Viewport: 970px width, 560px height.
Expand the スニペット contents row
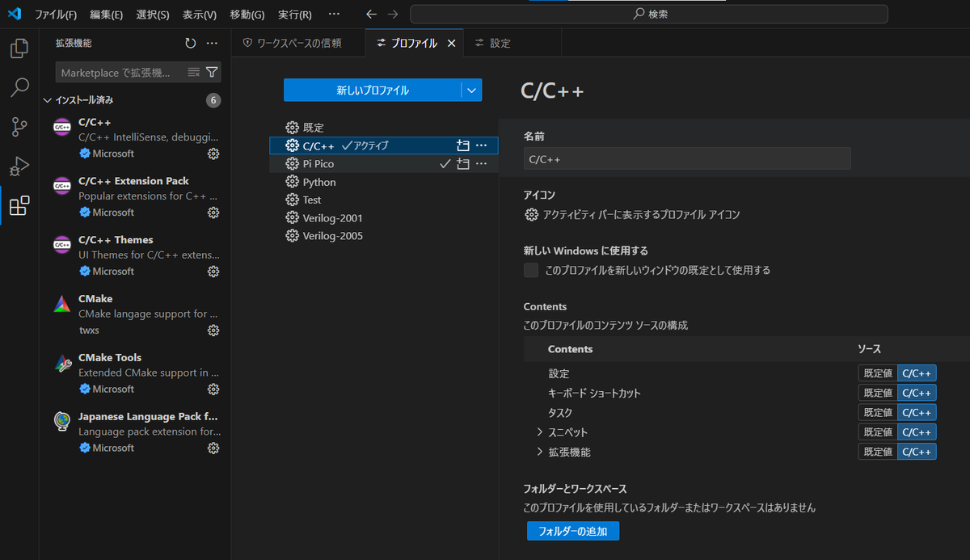coord(540,432)
